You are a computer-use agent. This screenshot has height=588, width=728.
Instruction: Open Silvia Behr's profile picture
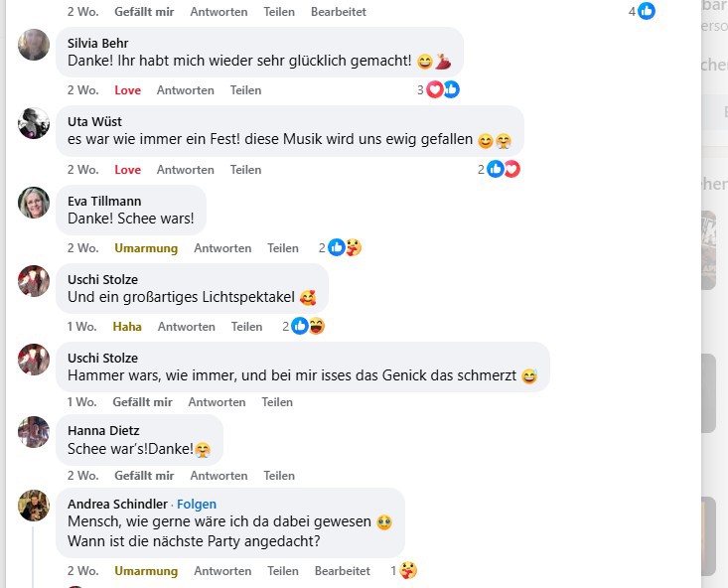tap(34, 45)
